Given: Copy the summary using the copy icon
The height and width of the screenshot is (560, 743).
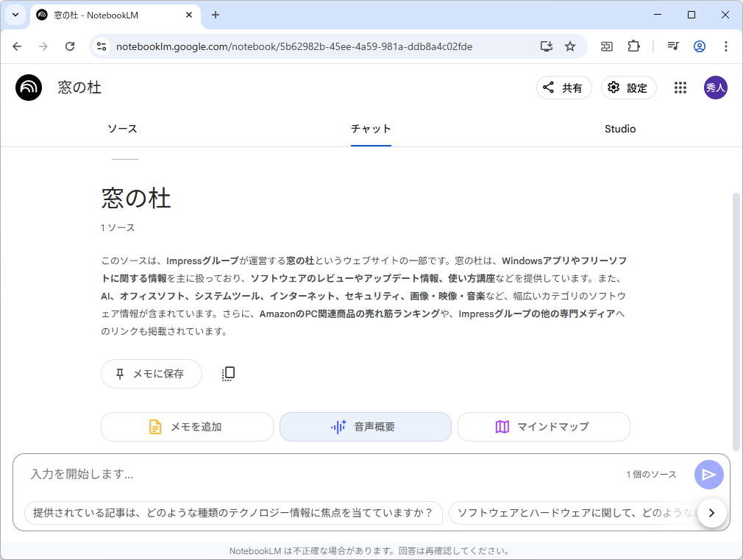Looking at the screenshot, I should [x=228, y=373].
